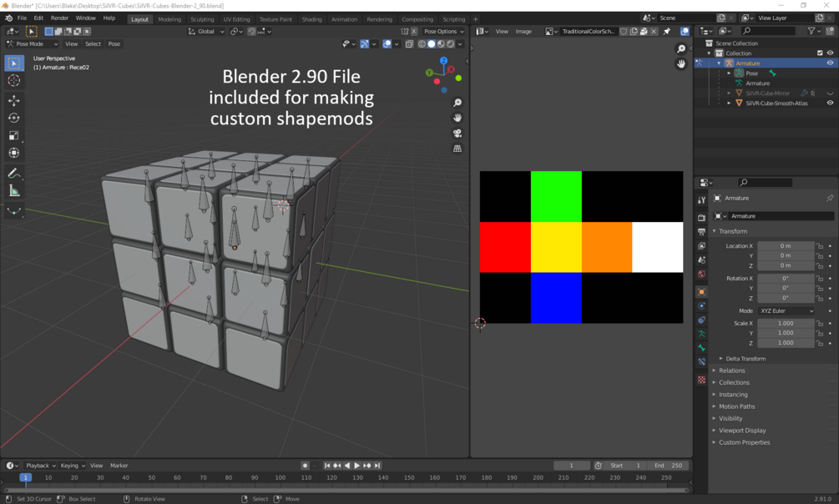Toggle auto keying record button
Image resolution: width=839 pixels, height=504 pixels.
point(305,466)
